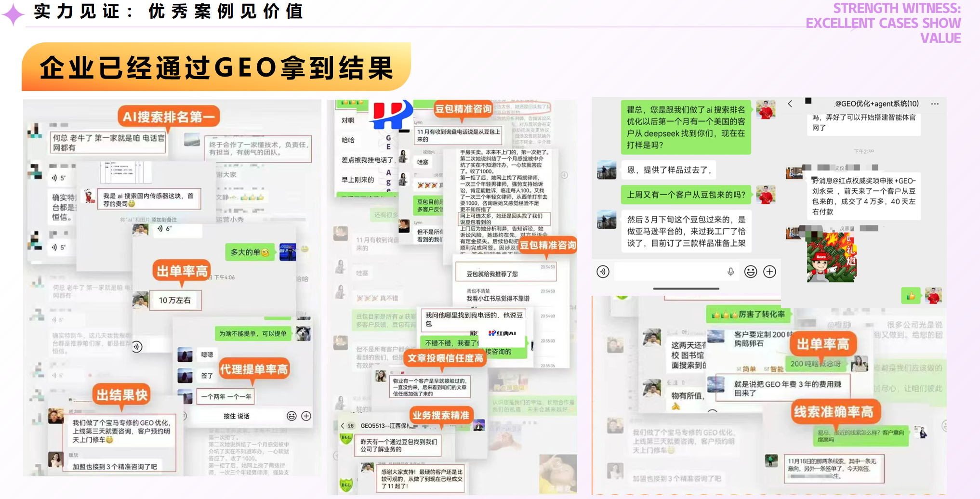
Task: Click the avatar next to 10万左右
Action: pos(140,300)
